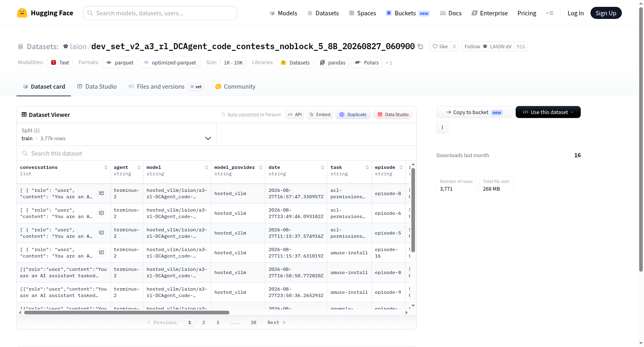Image resolution: width=644 pixels, height=347 pixels.
Task: Follow the LAION eV organization
Action: (488, 46)
